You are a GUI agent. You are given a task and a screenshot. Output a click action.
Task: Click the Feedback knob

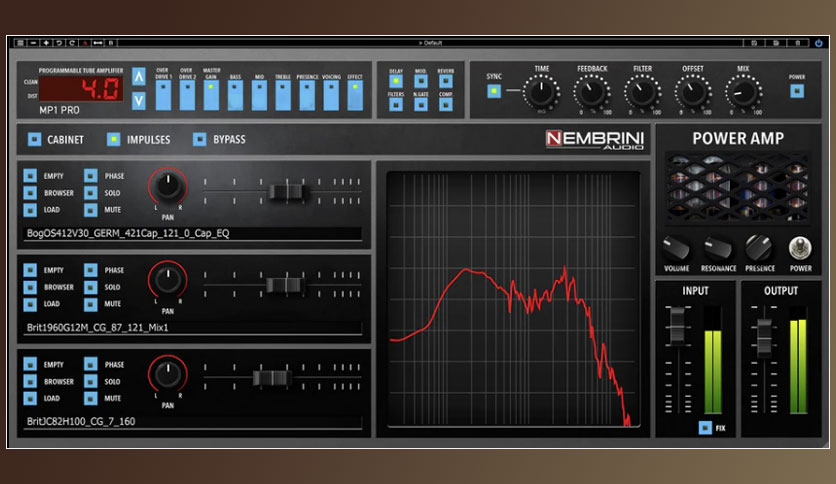(592, 92)
